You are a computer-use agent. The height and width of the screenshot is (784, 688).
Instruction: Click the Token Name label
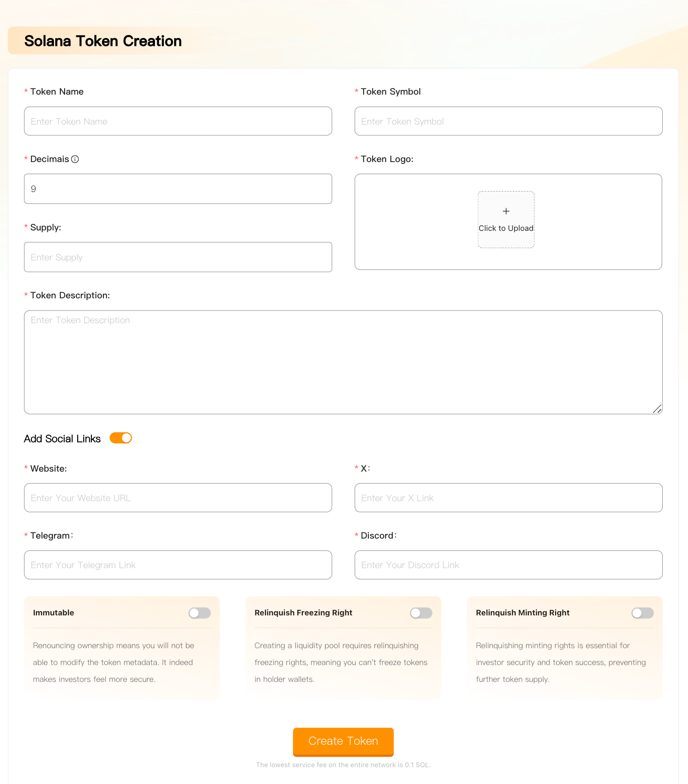tap(57, 92)
